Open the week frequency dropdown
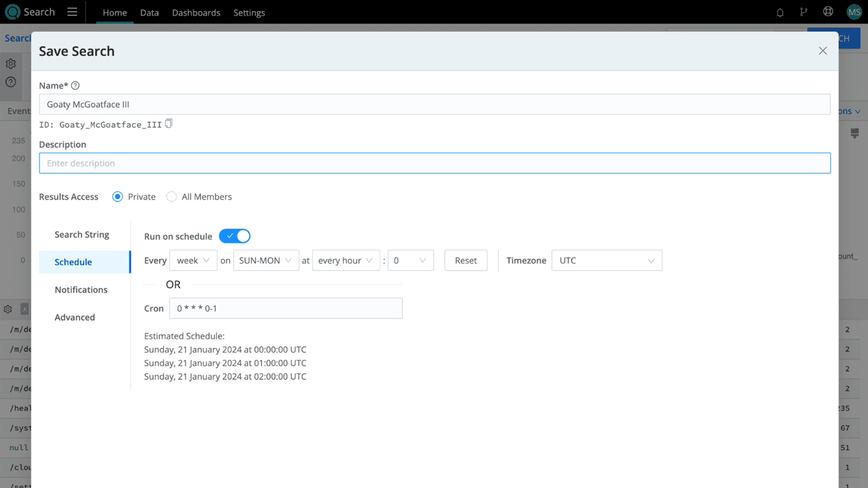The width and height of the screenshot is (868, 488). point(193,261)
